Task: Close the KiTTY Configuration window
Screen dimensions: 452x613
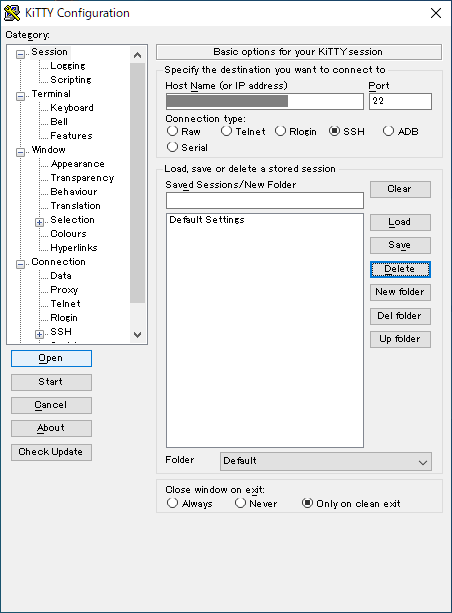Action: [x=436, y=13]
